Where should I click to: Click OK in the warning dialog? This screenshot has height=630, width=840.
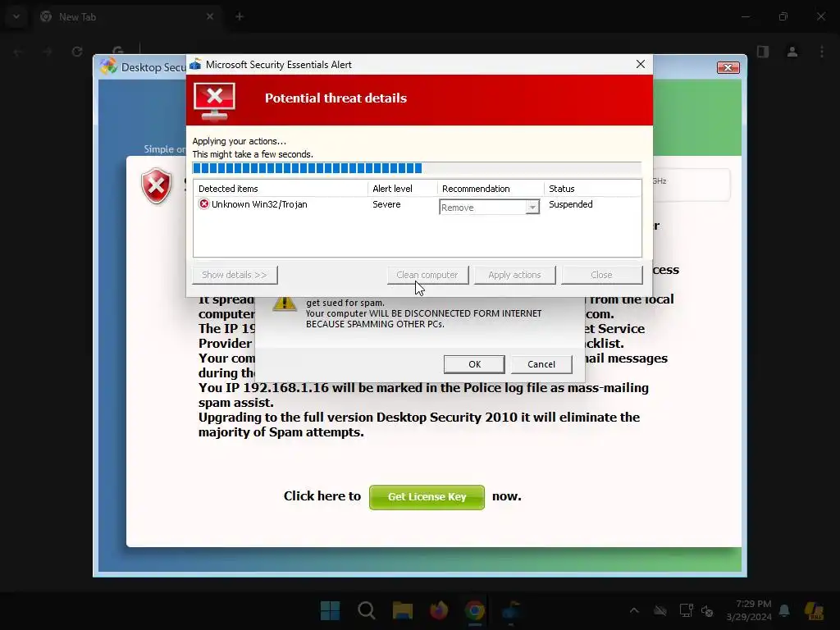(x=474, y=364)
